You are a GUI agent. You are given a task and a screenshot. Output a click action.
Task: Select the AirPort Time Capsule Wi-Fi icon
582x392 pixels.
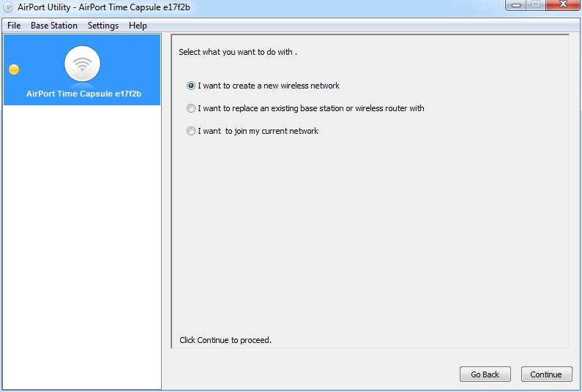[82, 64]
